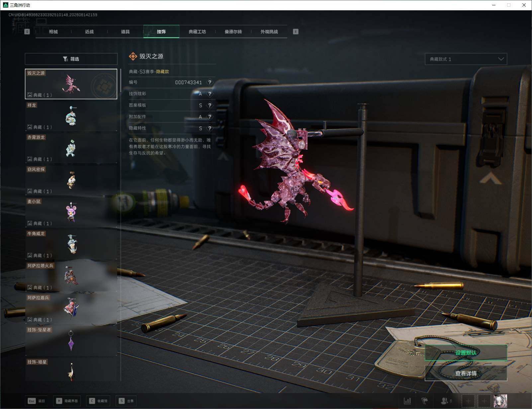Open the statistics bar chart icon
This screenshot has height=409, width=532.
point(407,401)
